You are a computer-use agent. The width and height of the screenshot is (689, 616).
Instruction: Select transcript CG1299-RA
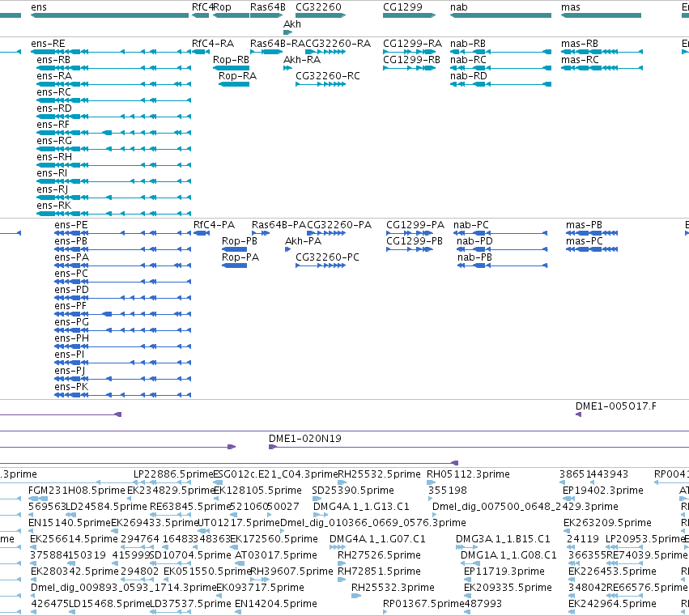(410, 52)
